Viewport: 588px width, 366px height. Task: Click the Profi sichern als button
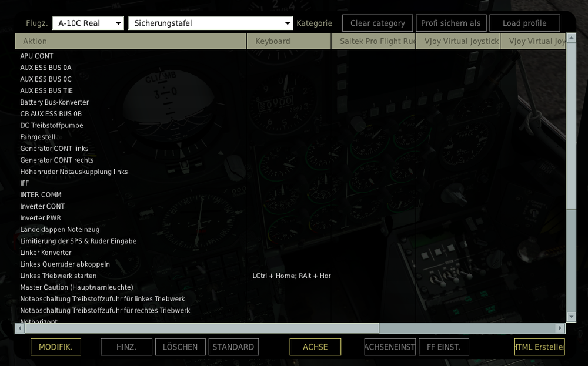[451, 23]
